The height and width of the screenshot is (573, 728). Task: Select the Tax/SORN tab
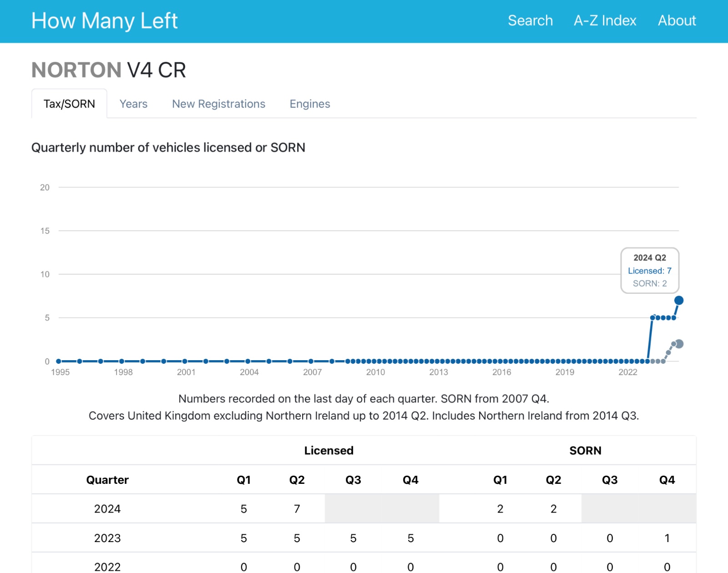click(69, 104)
